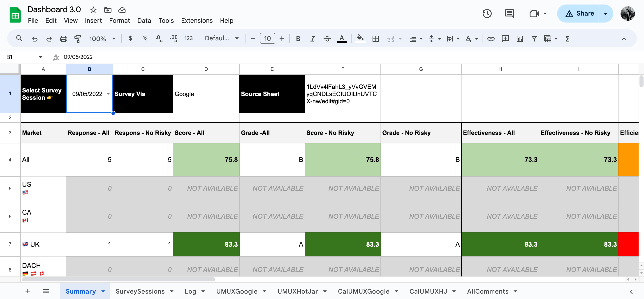Open the Extensions menu
This screenshot has width=644, height=299.
(x=197, y=21)
